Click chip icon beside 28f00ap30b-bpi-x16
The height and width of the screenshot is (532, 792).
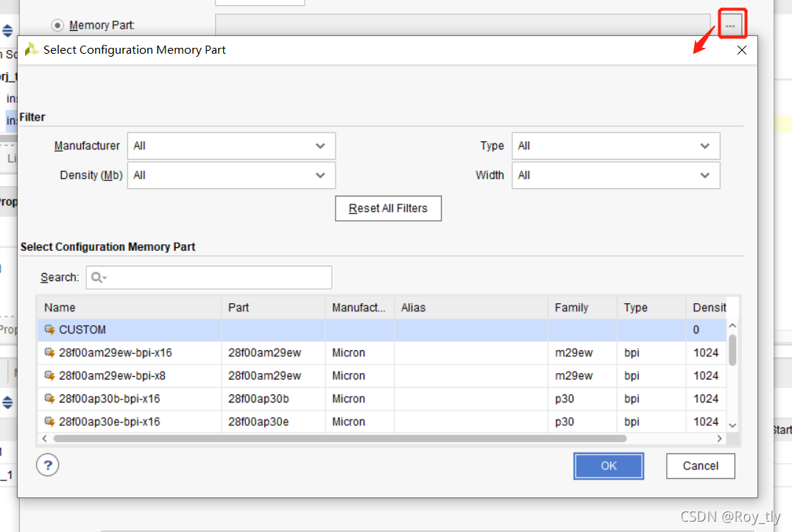click(49, 398)
